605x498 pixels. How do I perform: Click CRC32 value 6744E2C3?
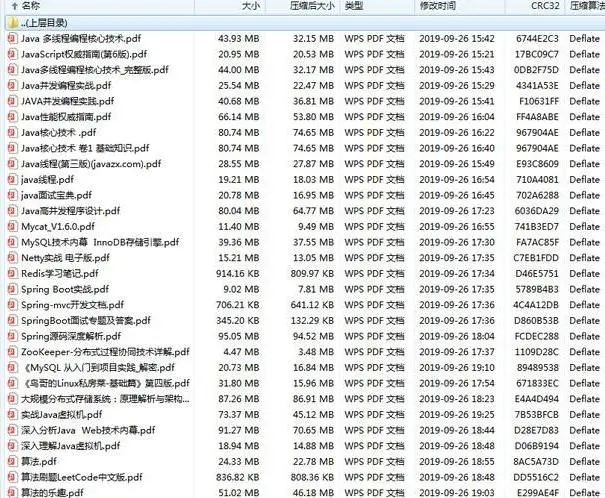[x=537, y=39]
